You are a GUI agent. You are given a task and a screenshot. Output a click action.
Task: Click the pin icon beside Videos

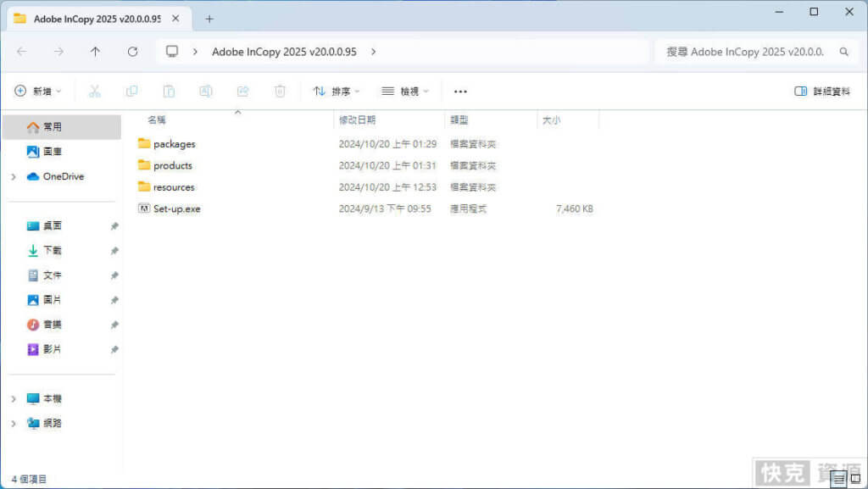tap(114, 350)
